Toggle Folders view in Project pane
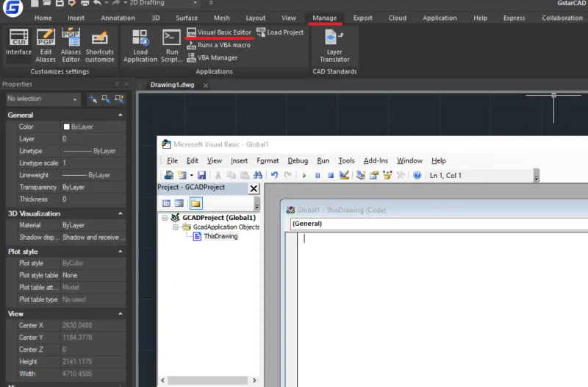Screen dimensions: 588x387 (196, 203)
